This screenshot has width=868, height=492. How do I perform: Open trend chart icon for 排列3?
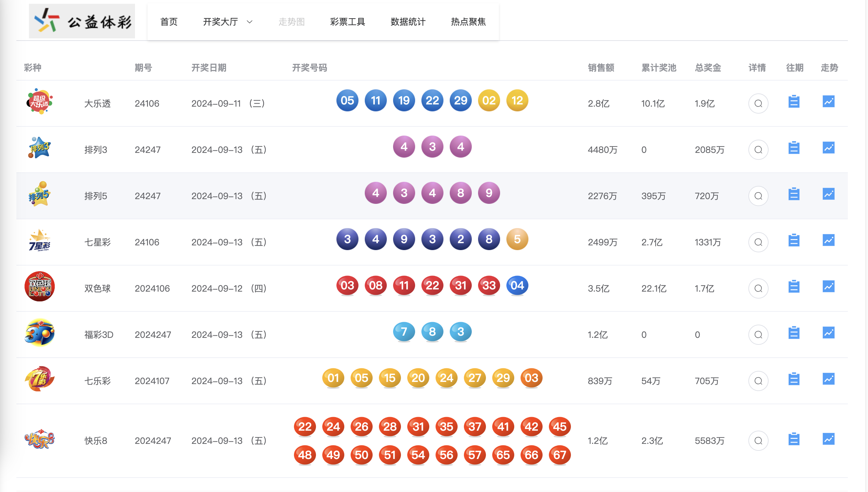[x=828, y=148]
